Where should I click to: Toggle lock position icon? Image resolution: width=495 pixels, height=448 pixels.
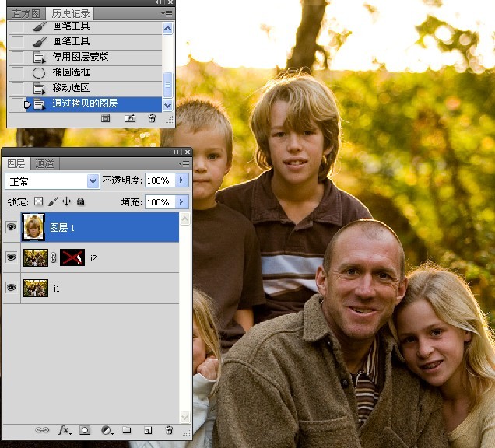click(x=67, y=201)
